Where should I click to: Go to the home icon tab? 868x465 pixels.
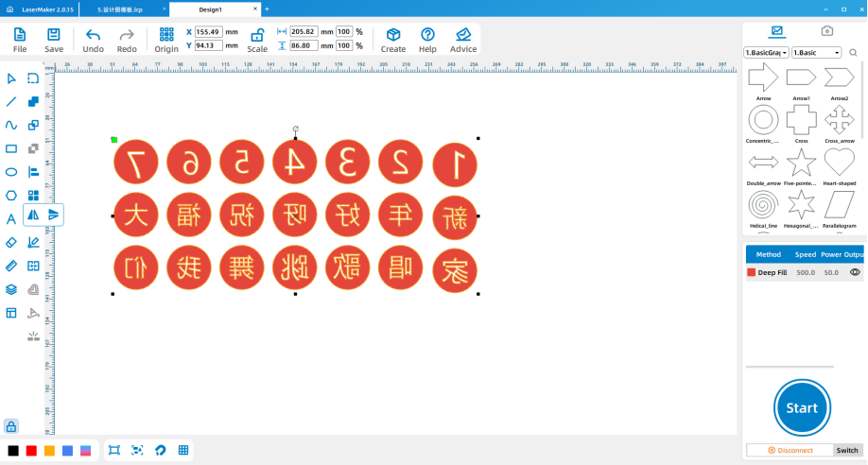(9, 9)
